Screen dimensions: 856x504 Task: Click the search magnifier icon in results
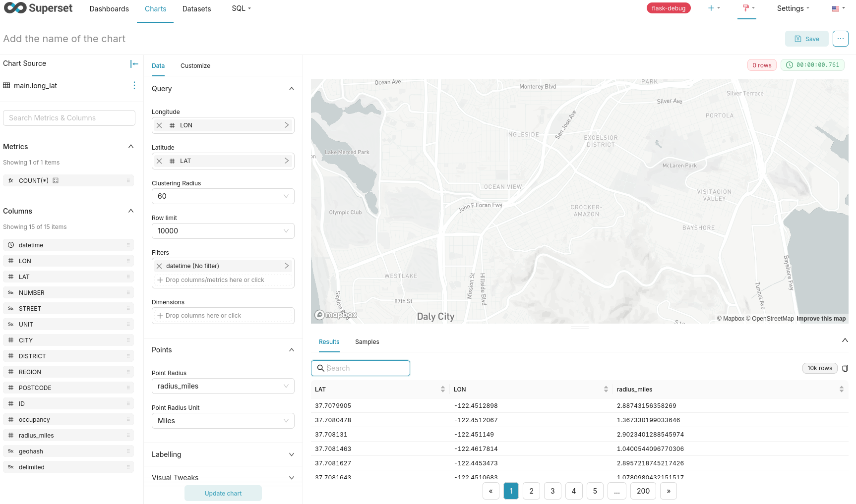321,368
